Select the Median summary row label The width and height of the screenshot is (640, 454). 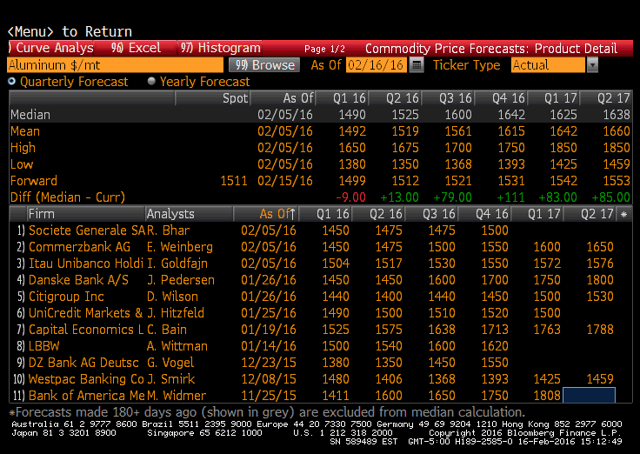tap(31, 115)
